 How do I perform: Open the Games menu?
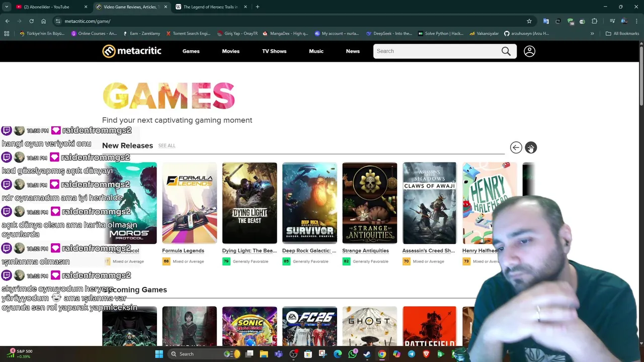point(191,51)
